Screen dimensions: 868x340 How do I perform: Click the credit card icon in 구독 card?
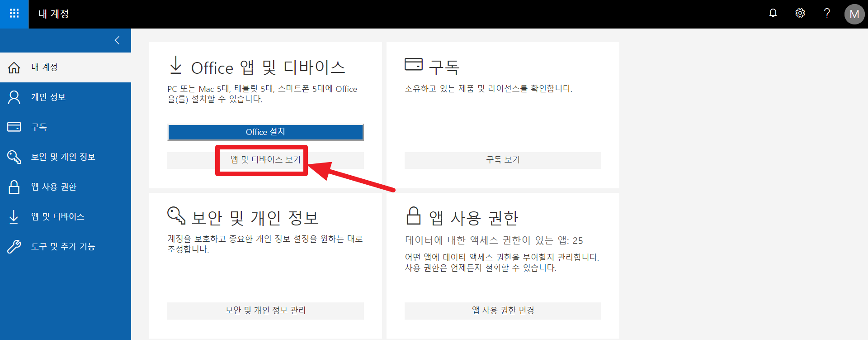coord(414,64)
